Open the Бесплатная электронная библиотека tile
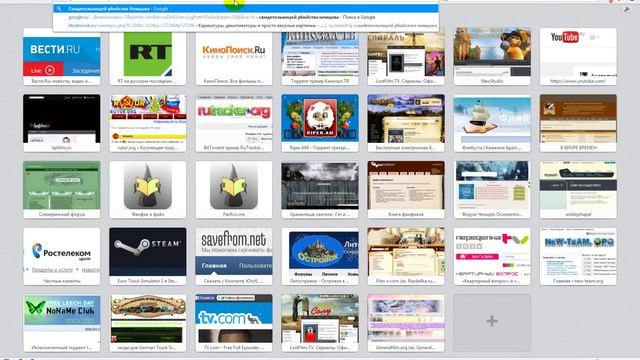Viewport: 640px width, 360px height. point(406,123)
